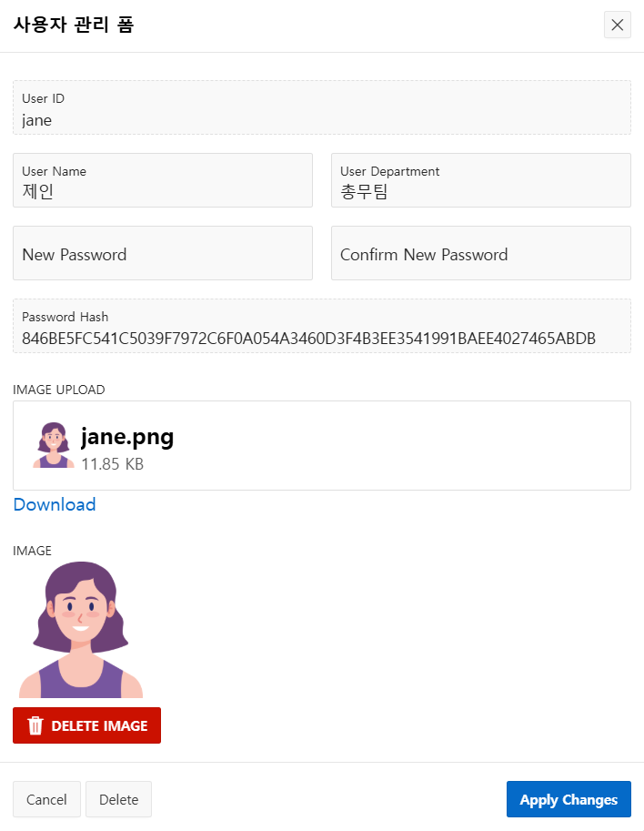The image size is (644, 831).
Task: Click the large profile image preview
Action: (x=81, y=630)
